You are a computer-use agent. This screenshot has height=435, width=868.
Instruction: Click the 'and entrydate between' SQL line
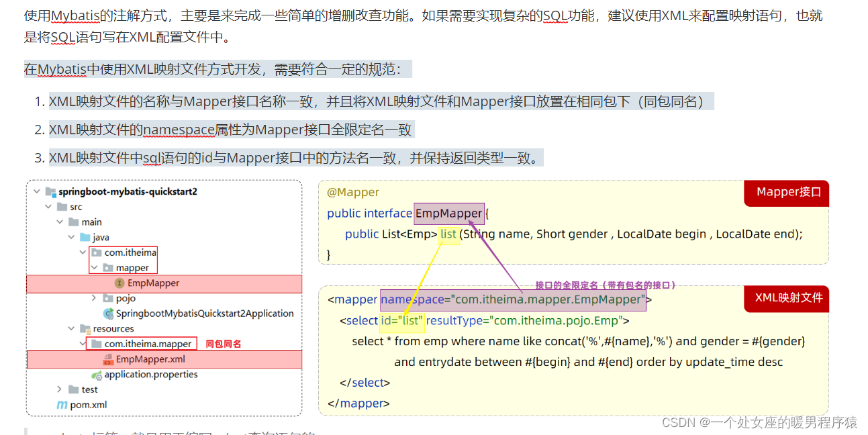click(589, 362)
